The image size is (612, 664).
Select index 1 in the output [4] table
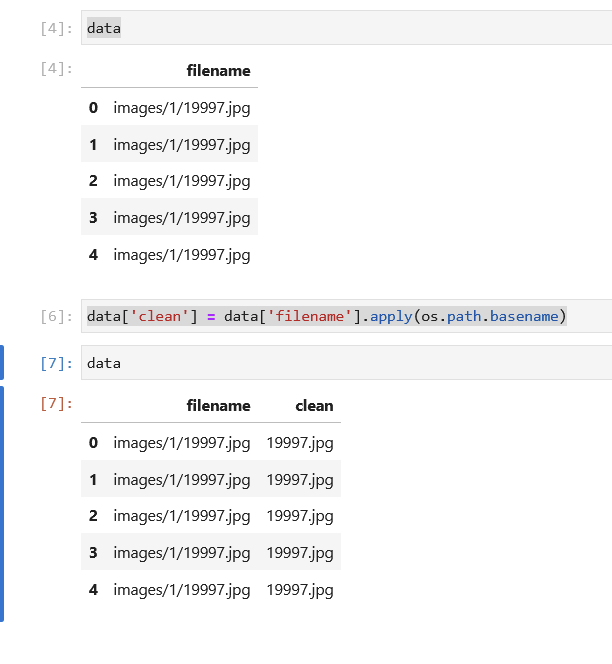(93, 145)
